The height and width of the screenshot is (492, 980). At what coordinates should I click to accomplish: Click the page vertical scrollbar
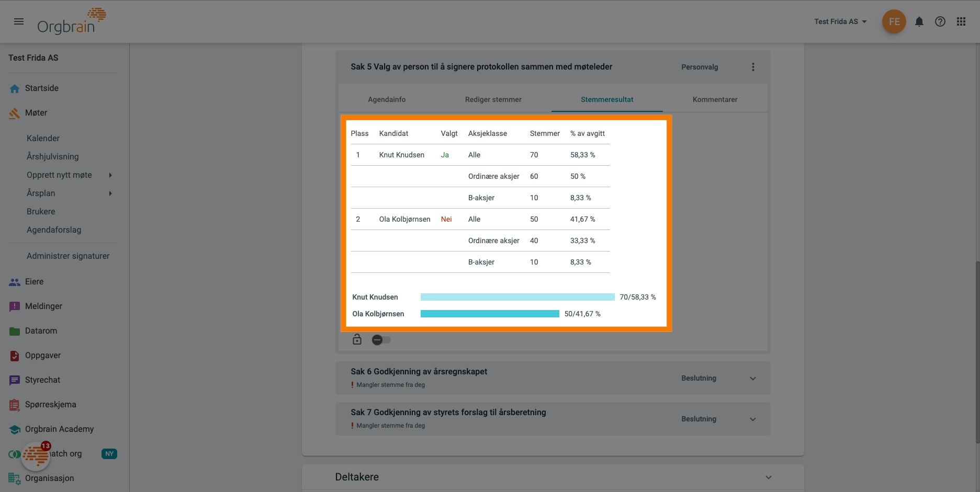[977, 353]
